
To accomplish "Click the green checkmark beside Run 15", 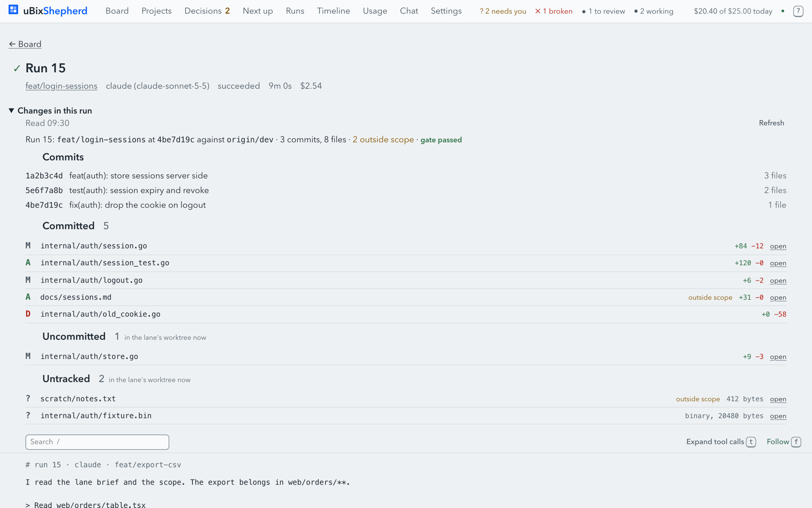I will pos(17,68).
